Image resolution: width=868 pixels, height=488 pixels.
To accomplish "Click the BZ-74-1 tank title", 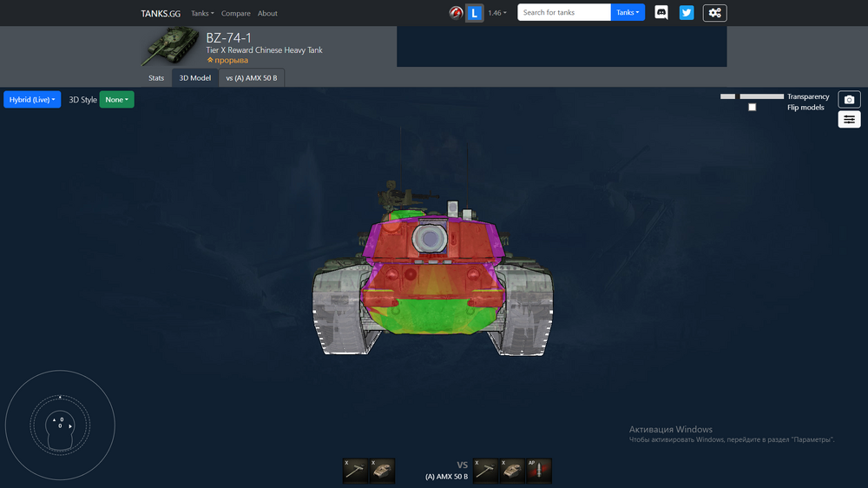I will click(x=228, y=37).
